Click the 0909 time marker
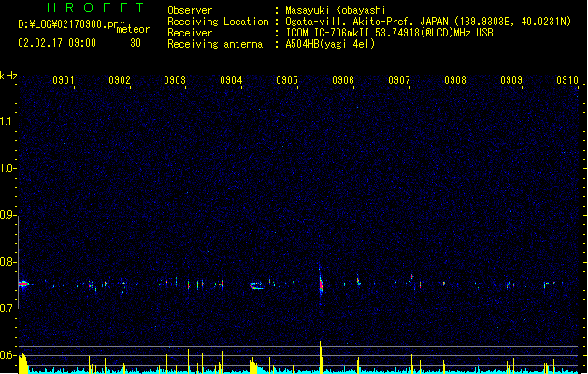Screen dimensions: 588x374 (511, 80)
